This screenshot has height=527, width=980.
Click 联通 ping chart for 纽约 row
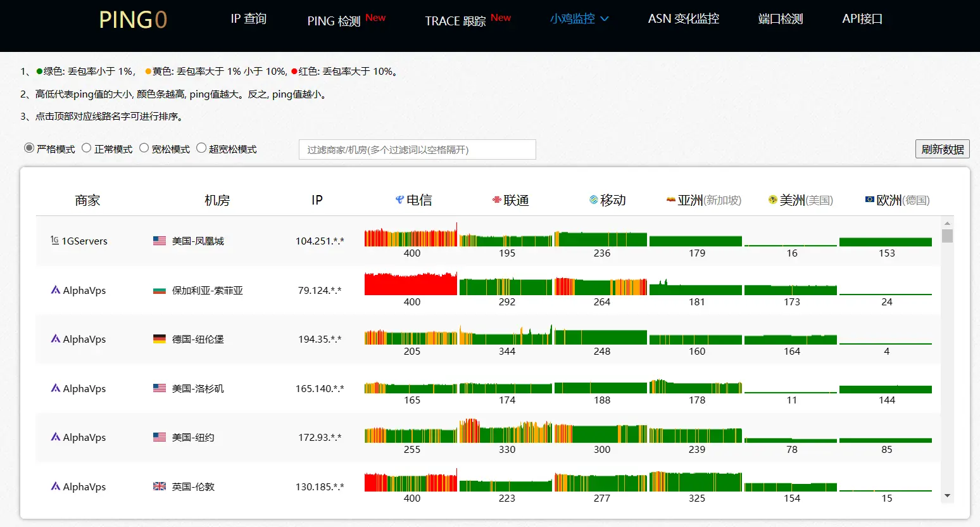point(506,431)
